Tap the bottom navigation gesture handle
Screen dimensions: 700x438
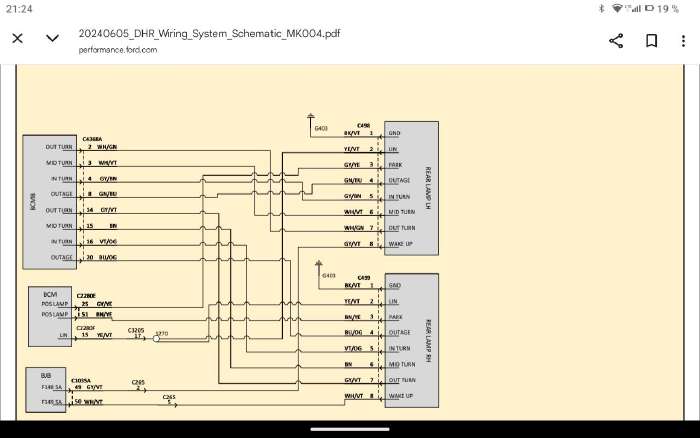350,430
